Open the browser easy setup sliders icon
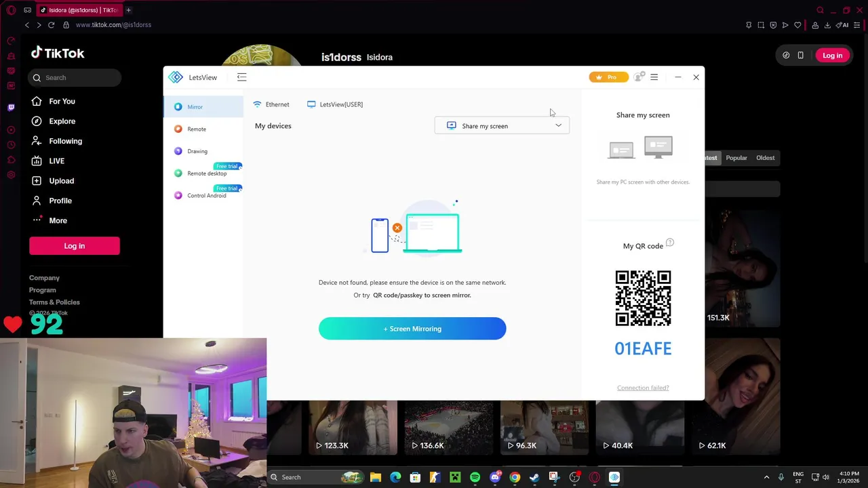 pyautogui.click(x=858, y=25)
